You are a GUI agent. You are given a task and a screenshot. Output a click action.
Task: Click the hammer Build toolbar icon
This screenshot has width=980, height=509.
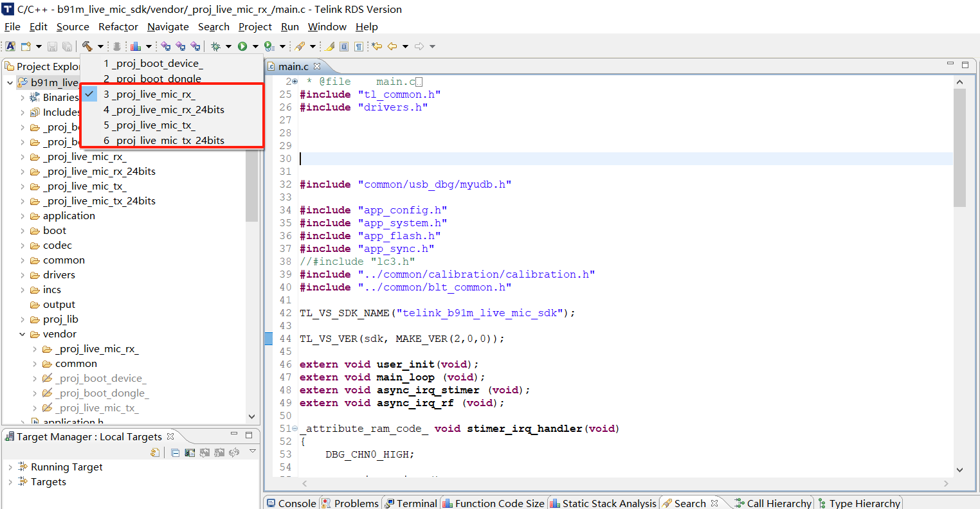87,46
